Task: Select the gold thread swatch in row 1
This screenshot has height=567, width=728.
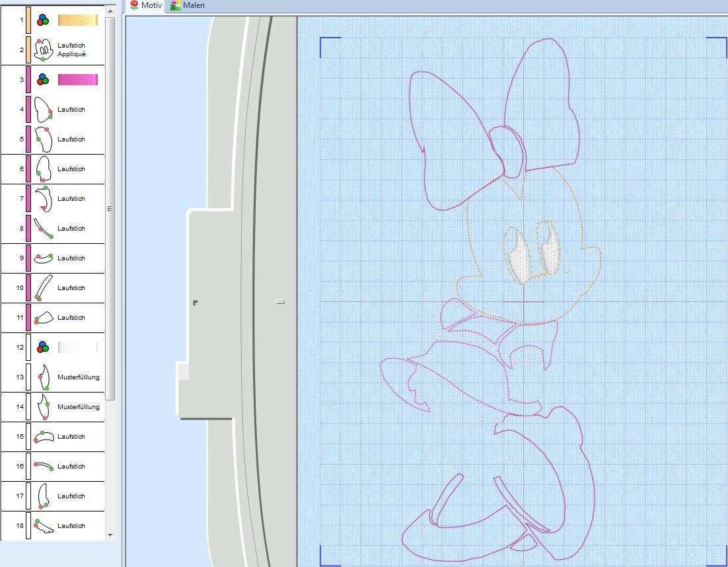Action: 77,20
